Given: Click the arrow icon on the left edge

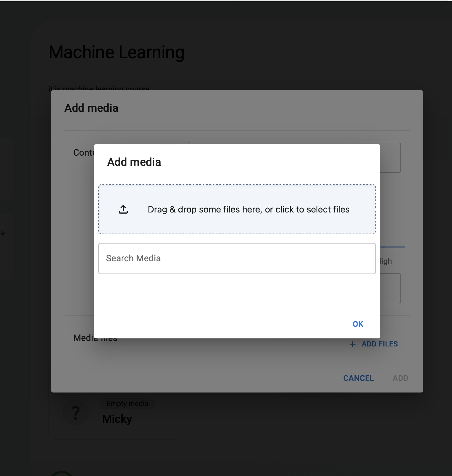Looking at the screenshot, I should [2, 233].
